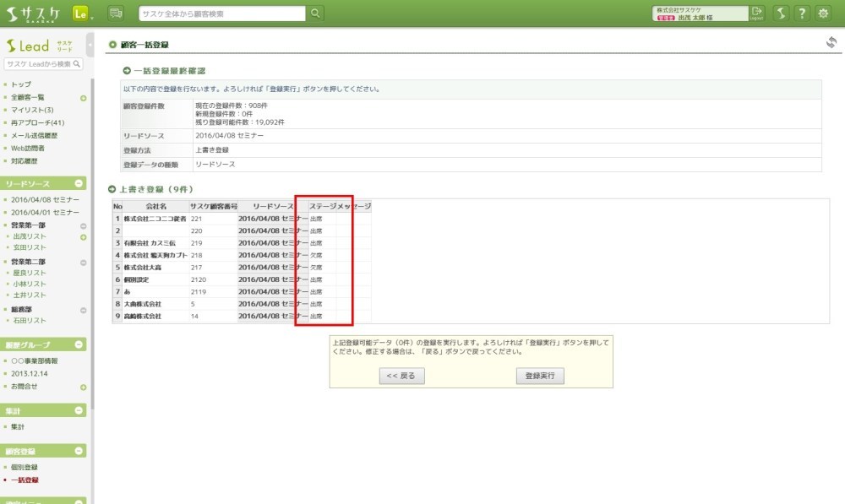Go to 個別登録 in the sidebar
The image size is (845, 504).
point(25,467)
